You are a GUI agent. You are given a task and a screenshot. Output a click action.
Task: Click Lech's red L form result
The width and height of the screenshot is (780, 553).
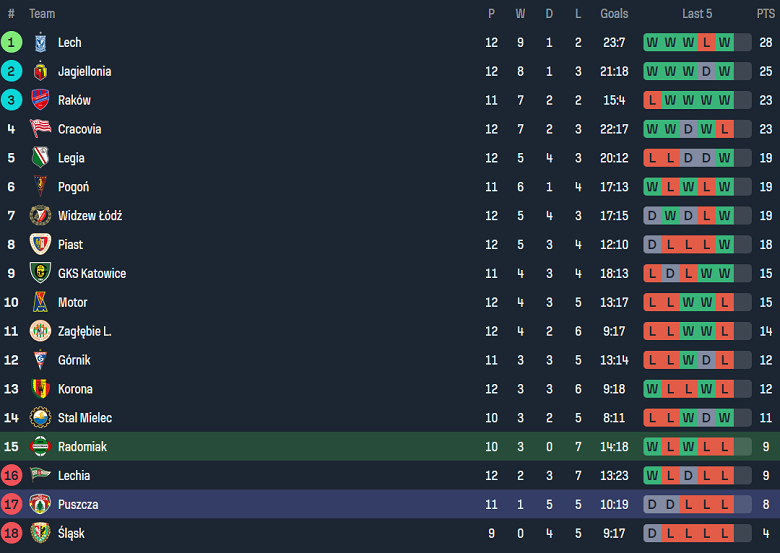tap(706, 42)
